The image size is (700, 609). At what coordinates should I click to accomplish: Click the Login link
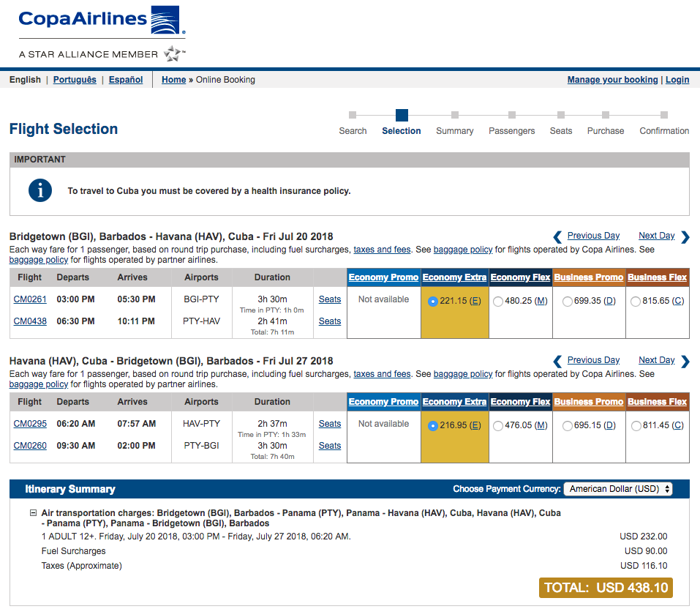point(677,80)
